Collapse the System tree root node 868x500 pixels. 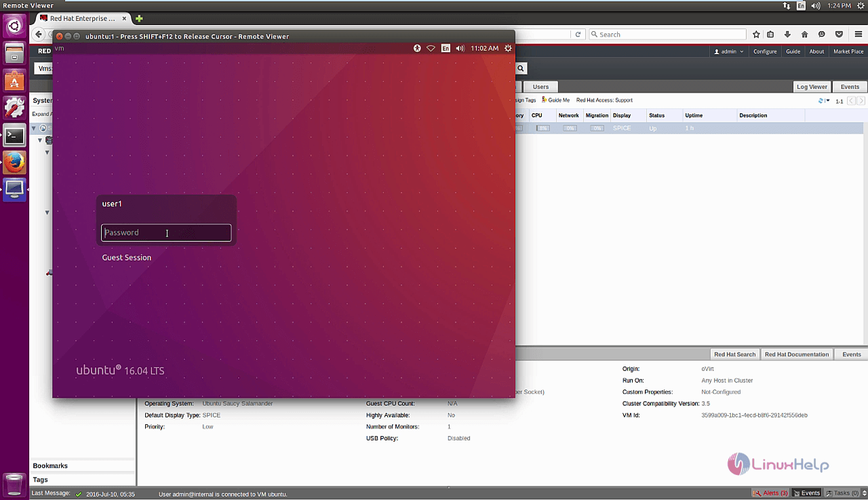[34, 128]
